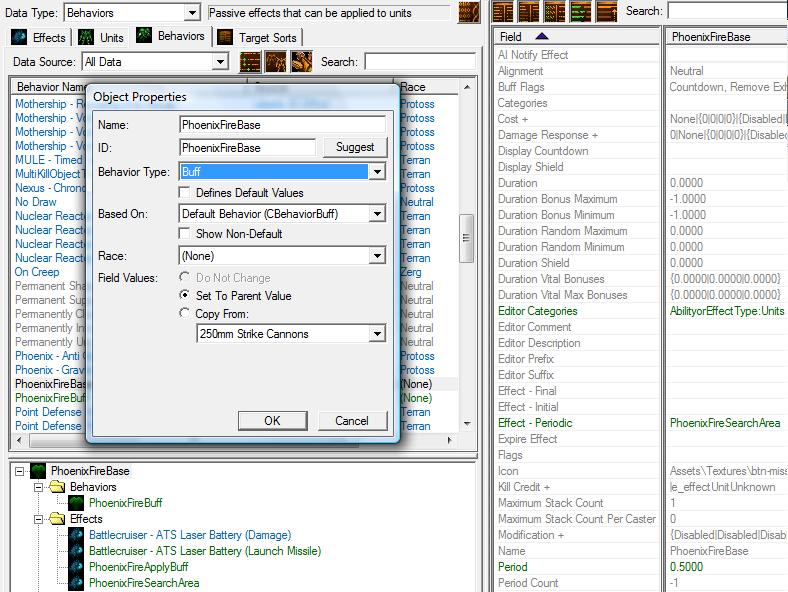Click the Behaviors folder icon in tree
Viewport: 788px width, 592px height.
pyautogui.click(x=57, y=486)
